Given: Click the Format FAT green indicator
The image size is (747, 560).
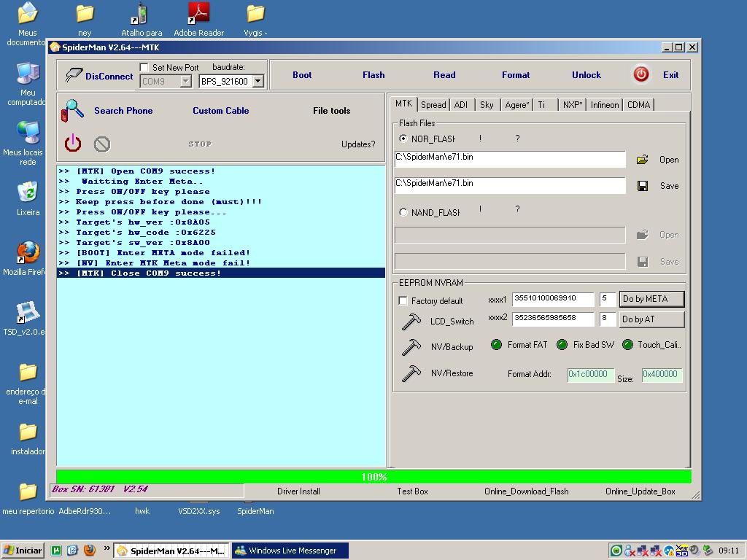Looking at the screenshot, I should [496, 345].
